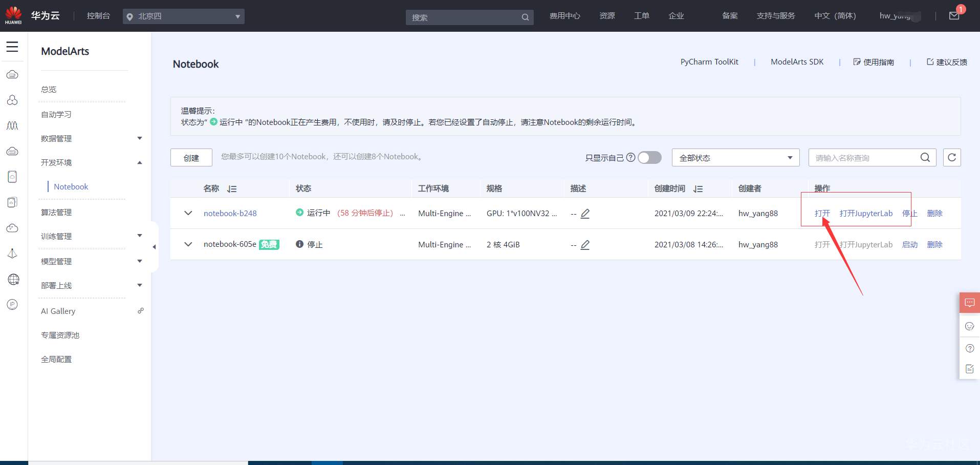Click help icon next to 只显示自己
The height and width of the screenshot is (465, 980).
coord(631,157)
